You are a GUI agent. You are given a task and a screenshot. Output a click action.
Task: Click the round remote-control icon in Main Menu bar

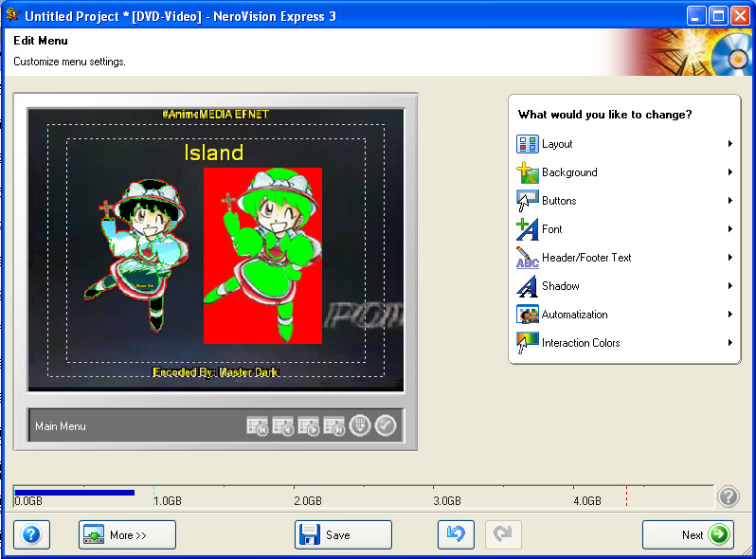360,425
